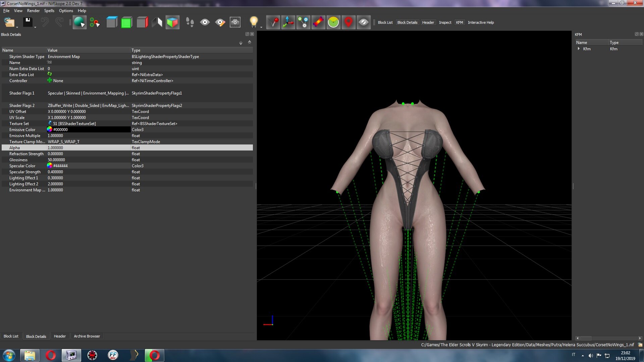Collapse all rows with double up chevron
This screenshot has height=362, width=644.
click(x=249, y=42)
